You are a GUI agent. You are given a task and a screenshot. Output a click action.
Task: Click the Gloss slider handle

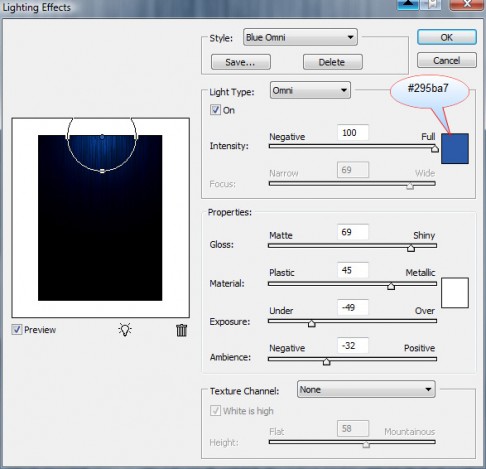[411, 248]
